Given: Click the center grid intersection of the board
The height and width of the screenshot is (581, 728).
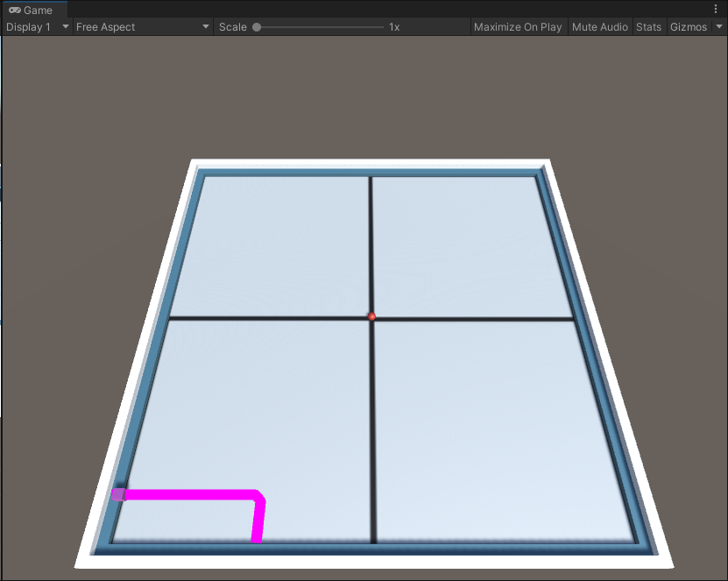Looking at the screenshot, I should [x=372, y=317].
